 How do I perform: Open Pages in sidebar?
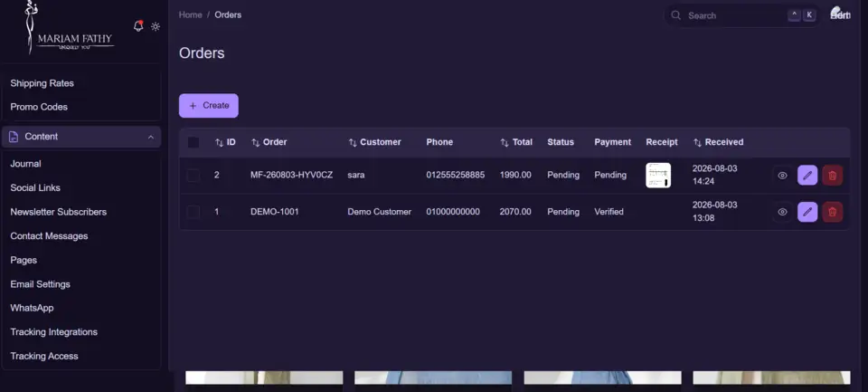click(x=24, y=260)
